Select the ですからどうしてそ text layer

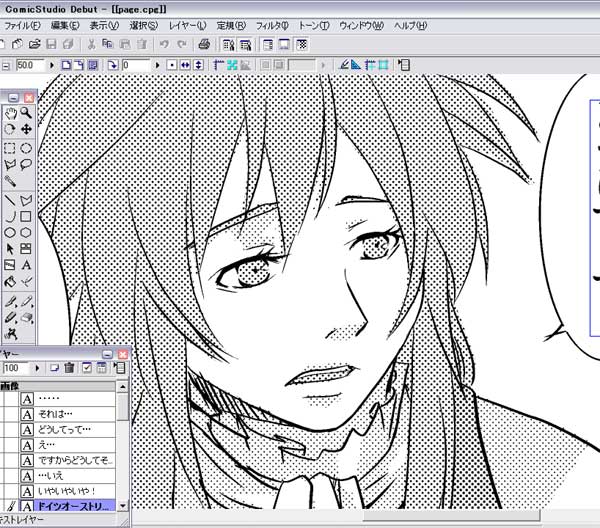tap(67, 461)
